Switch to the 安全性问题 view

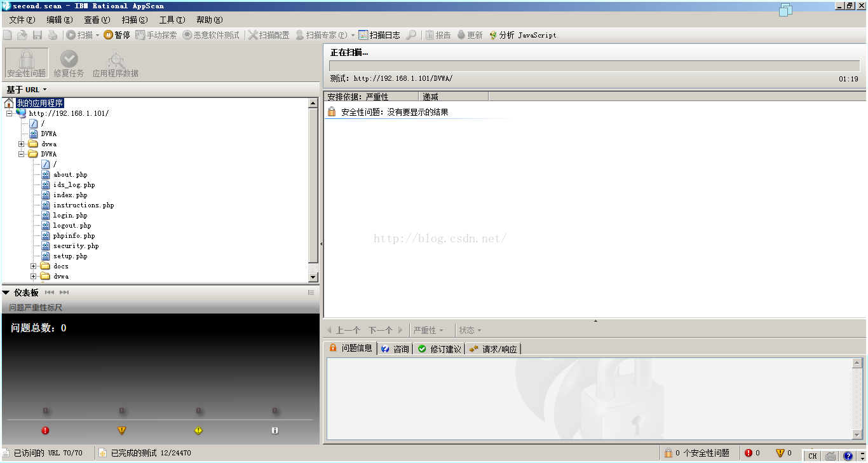pos(27,64)
